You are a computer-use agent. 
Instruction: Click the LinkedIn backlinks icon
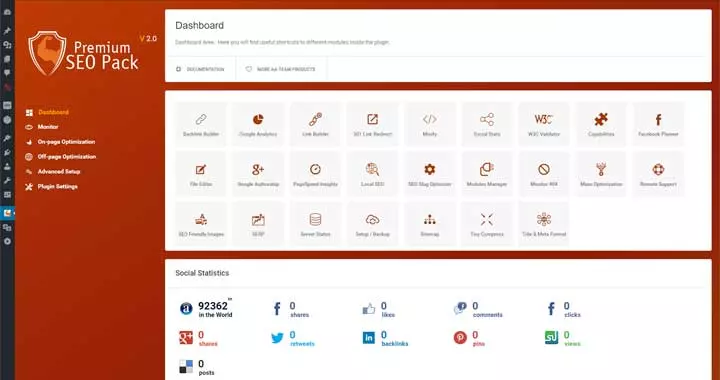tap(369, 338)
